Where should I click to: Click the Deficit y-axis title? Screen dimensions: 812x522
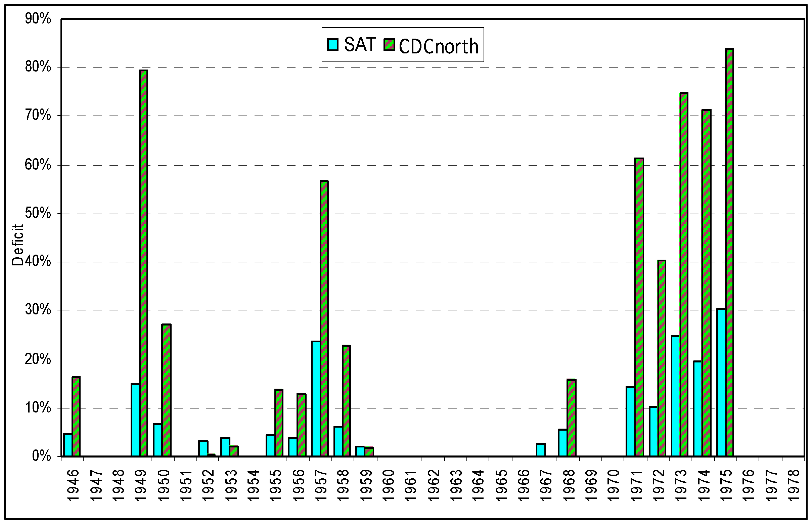pos(17,245)
